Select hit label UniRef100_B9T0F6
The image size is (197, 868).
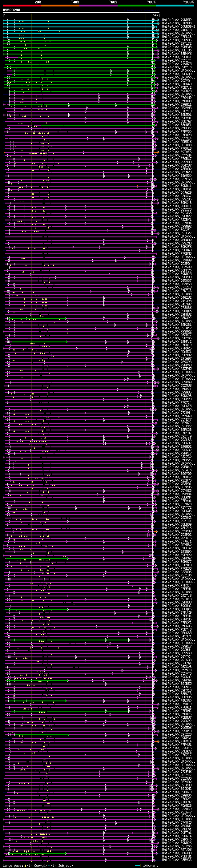click(x=177, y=152)
